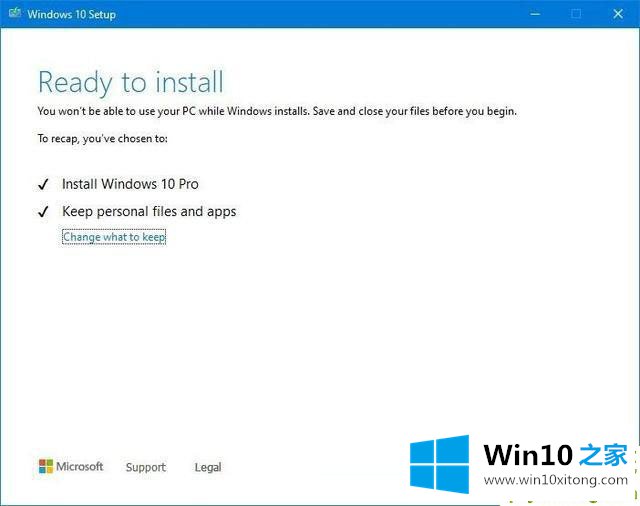This screenshot has width=640, height=506.
Task: Click the Microsoft logo
Action: [x=71, y=466]
